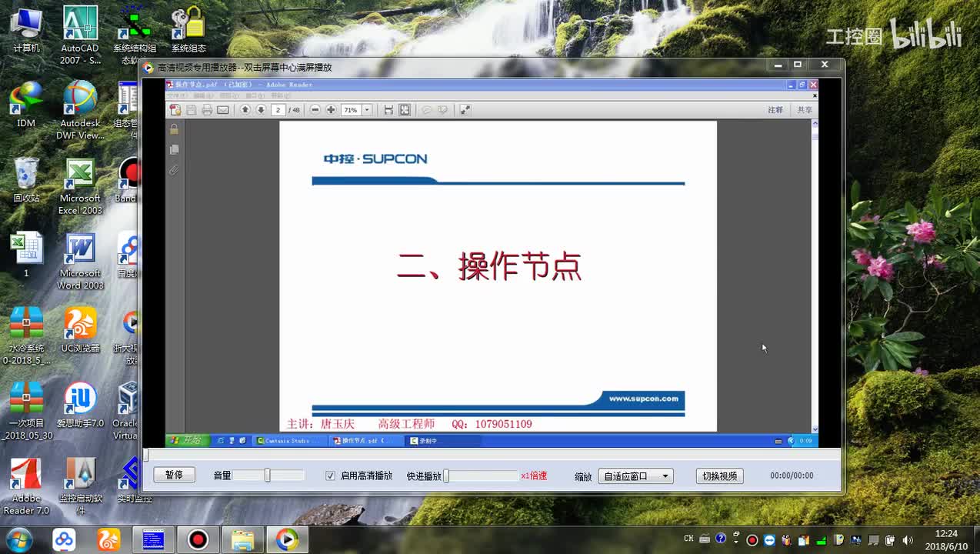Open Baidu cloud icon in Windows taskbar

64,539
